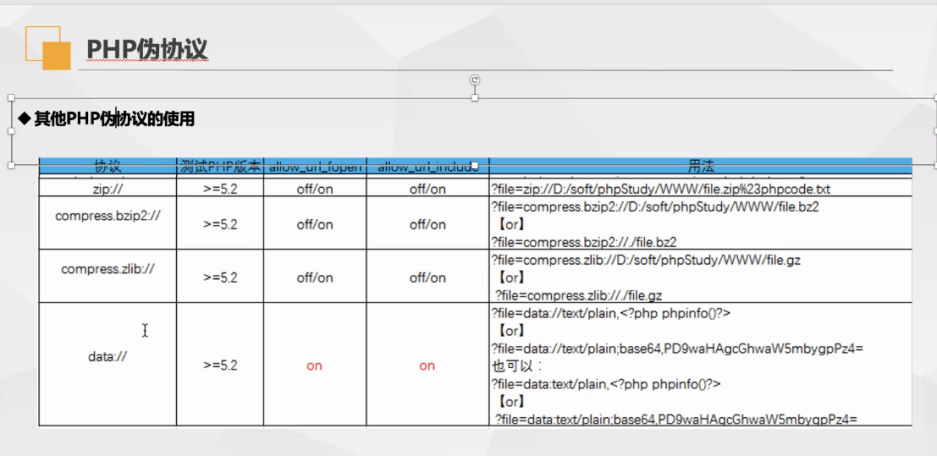The image size is (937, 456).
Task: Click the ?file=zip://D:/soft/phpStudy/WWW/file.zip%23phpcode.txt usage text
Action: [661, 189]
